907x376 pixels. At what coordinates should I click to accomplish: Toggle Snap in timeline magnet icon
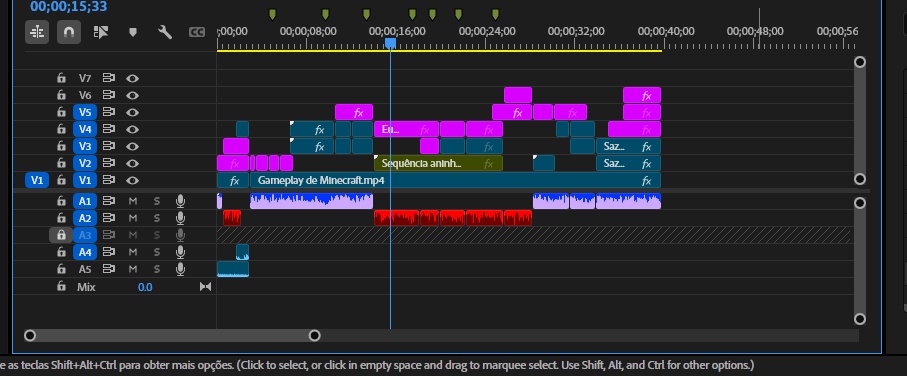pos(68,32)
